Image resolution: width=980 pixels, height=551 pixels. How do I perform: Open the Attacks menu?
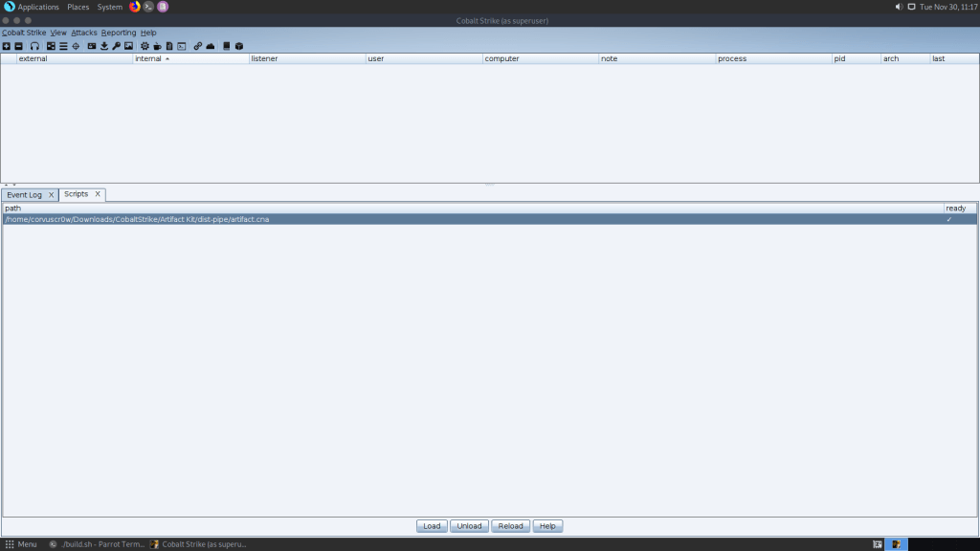[84, 33]
